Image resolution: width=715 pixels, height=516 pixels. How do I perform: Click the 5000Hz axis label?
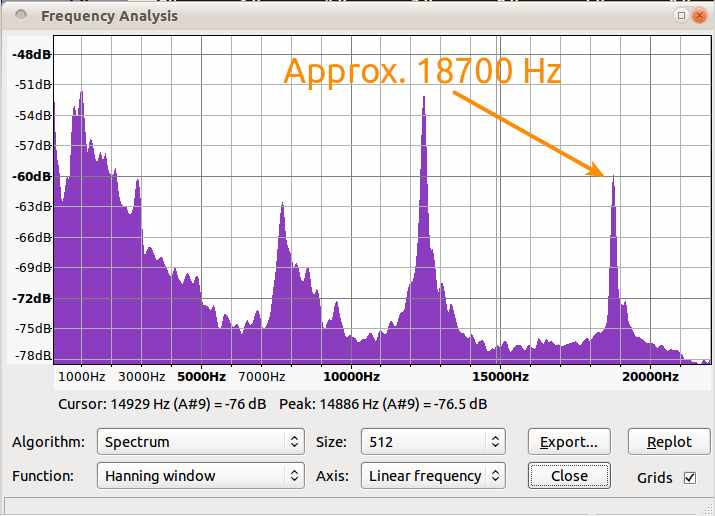click(x=201, y=377)
